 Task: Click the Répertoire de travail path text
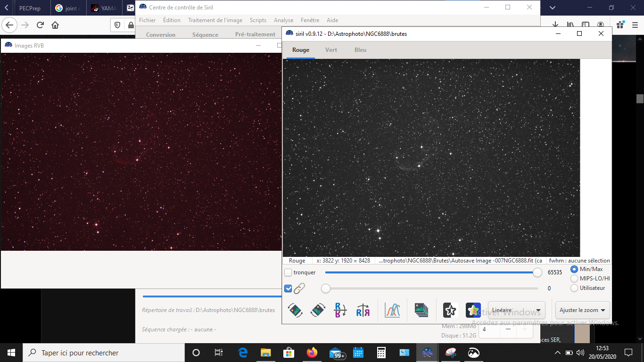click(208, 310)
